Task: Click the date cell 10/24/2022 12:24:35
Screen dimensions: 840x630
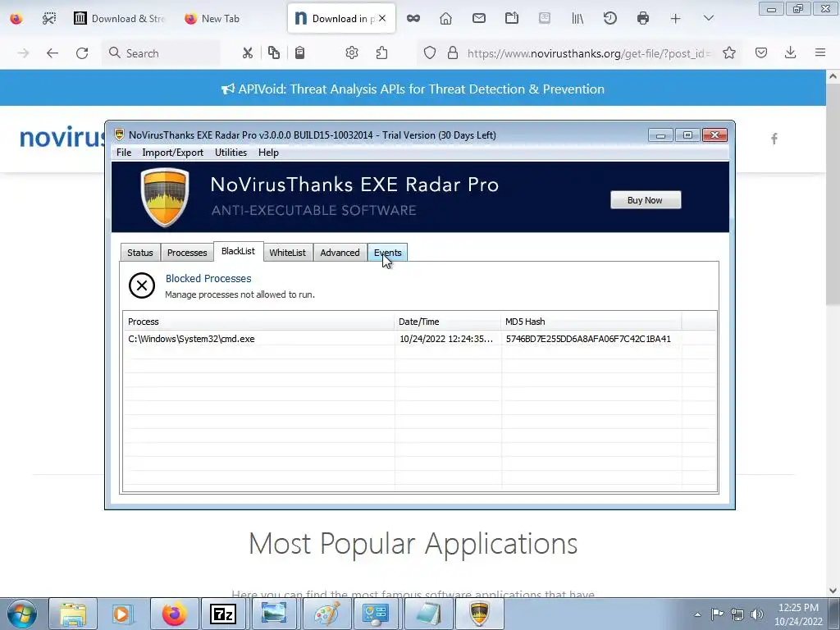Action: pyautogui.click(x=446, y=339)
